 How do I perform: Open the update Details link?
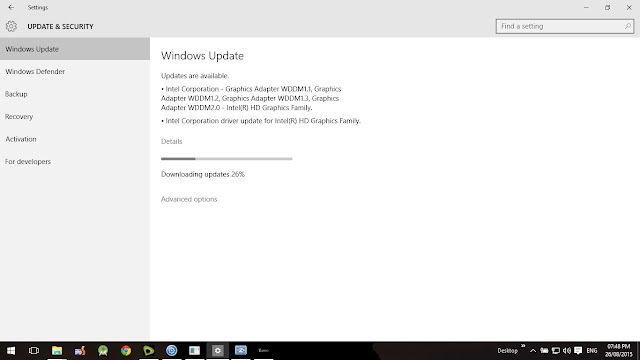click(171, 141)
